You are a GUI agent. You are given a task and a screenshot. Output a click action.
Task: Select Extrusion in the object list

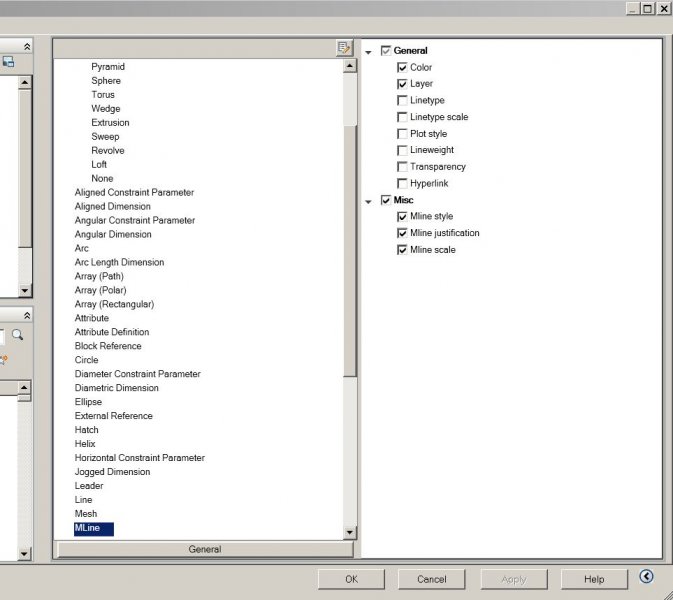(x=110, y=122)
